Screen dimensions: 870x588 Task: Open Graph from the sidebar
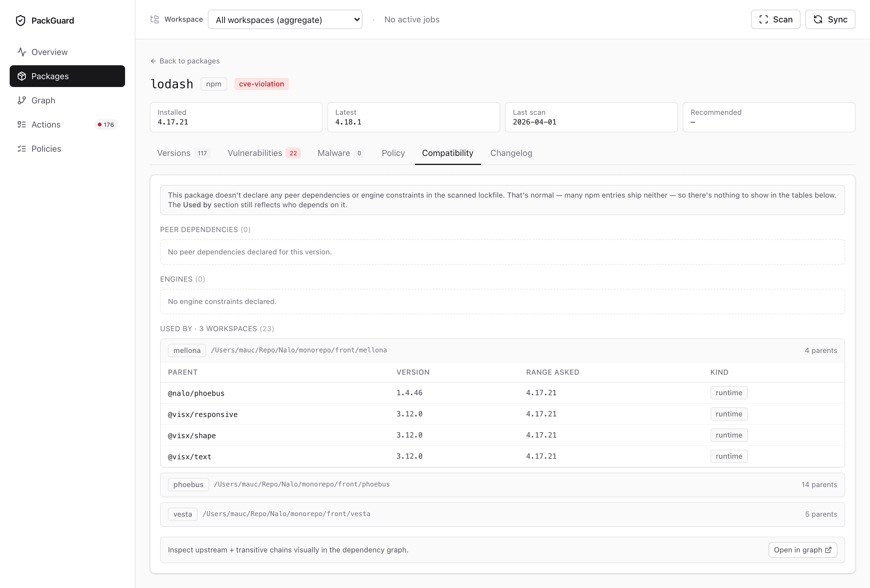tap(67, 100)
